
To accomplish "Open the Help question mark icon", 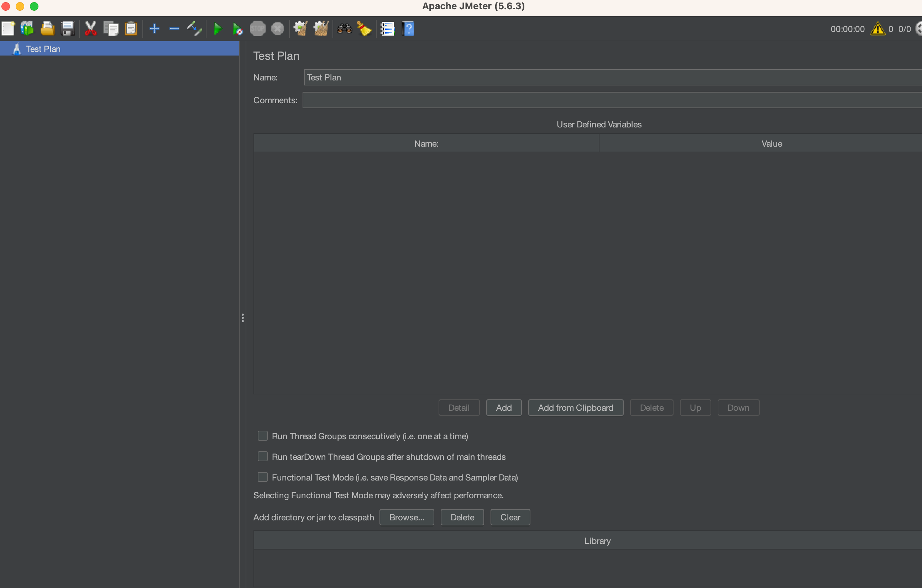I will pyautogui.click(x=408, y=29).
